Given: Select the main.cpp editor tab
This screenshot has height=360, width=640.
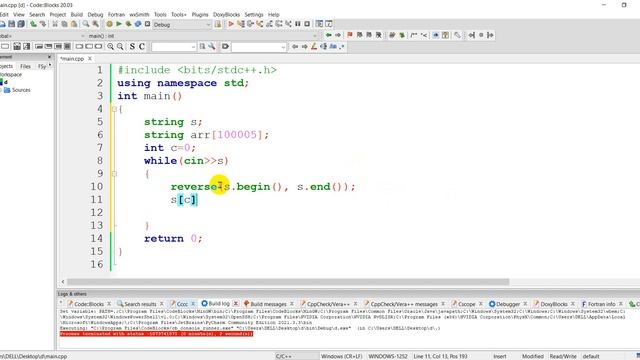Looking at the screenshot, I should pos(72,59).
